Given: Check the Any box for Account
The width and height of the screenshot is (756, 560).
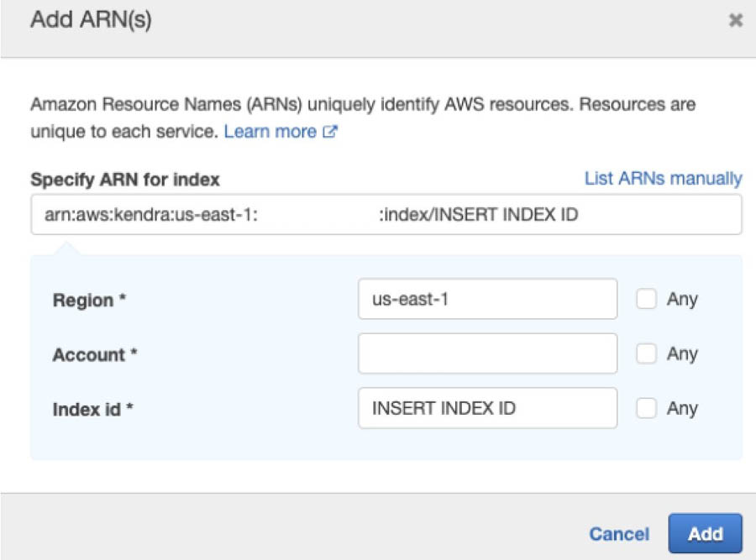Looking at the screenshot, I should click(x=646, y=353).
